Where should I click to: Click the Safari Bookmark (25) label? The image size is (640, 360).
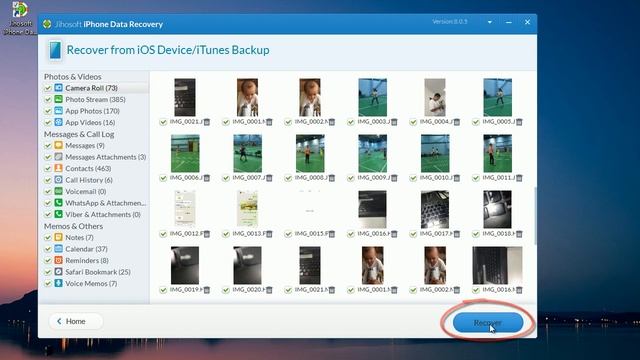(x=98, y=271)
